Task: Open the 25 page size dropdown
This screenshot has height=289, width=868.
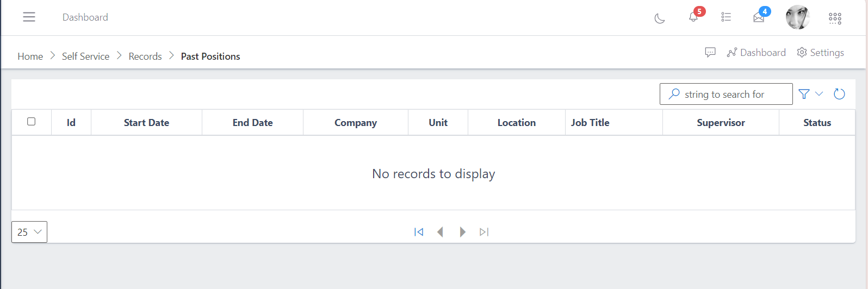Action: (29, 232)
